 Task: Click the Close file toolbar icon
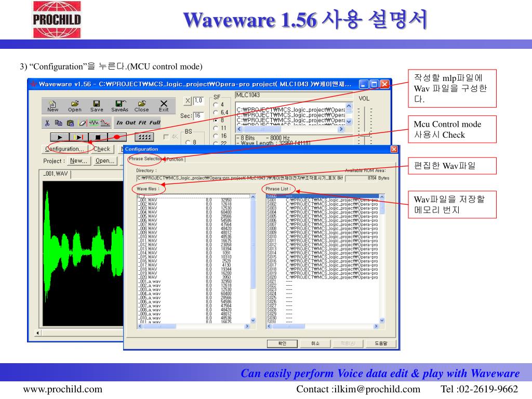coord(141,106)
